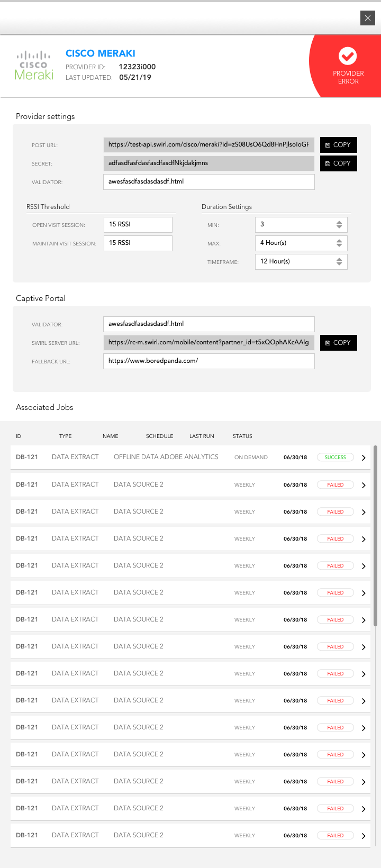Adjust the MIN duration stepper arrows
The height and width of the screenshot is (868, 381).
[x=339, y=225]
